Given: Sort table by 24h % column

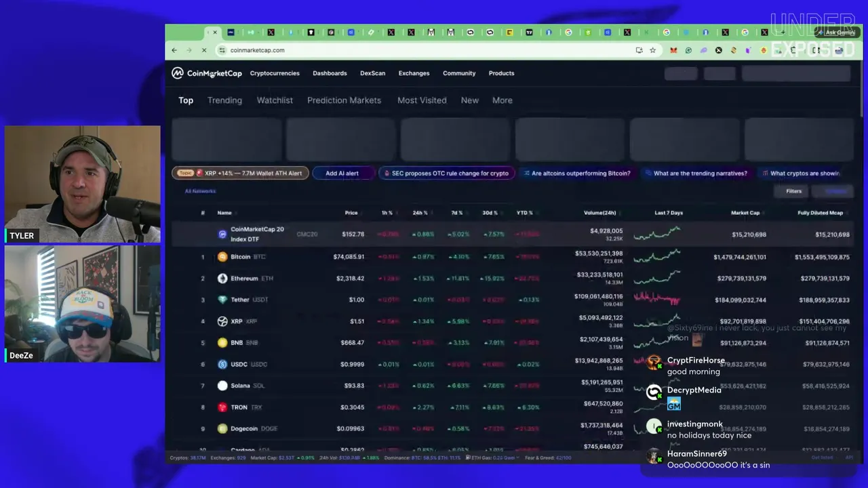Looking at the screenshot, I should (420, 213).
